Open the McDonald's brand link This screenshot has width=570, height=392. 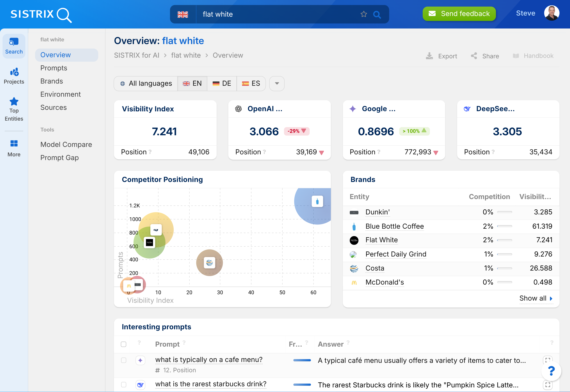pos(385,282)
